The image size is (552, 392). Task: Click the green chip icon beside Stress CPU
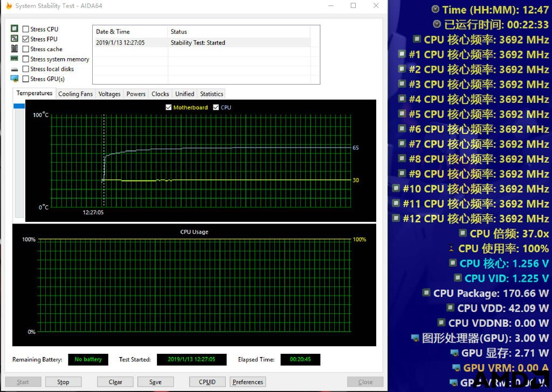[15, 29]
